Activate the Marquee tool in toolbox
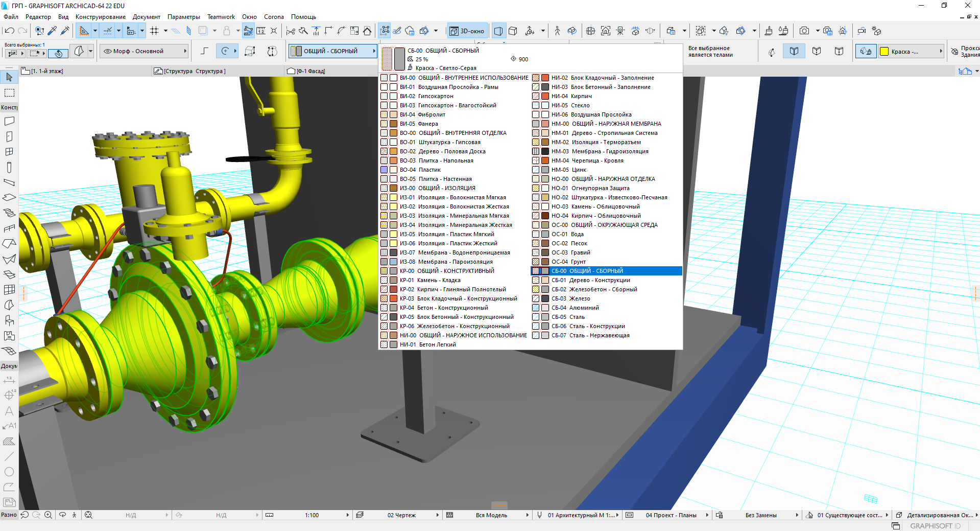Image resolution: width=980 pixels, height=531 pixels. pyautogui.click(x=9, y=93)
